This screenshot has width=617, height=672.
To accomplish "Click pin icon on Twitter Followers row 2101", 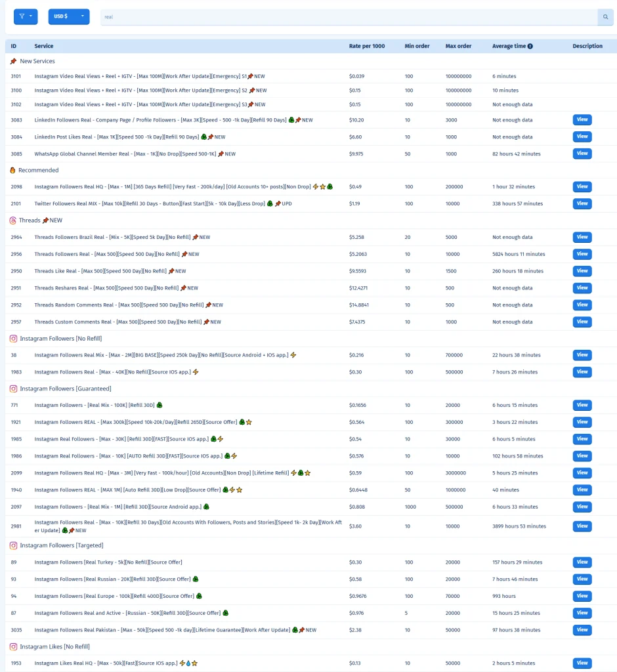I will 278,203.
